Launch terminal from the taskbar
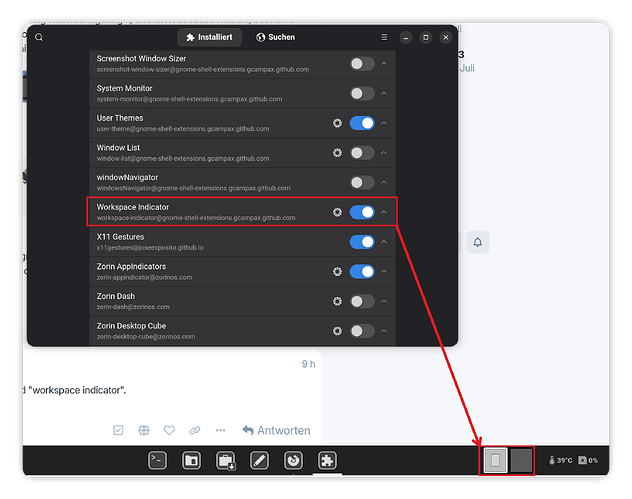The image size is (632, 499). click(x=157, y=460)
